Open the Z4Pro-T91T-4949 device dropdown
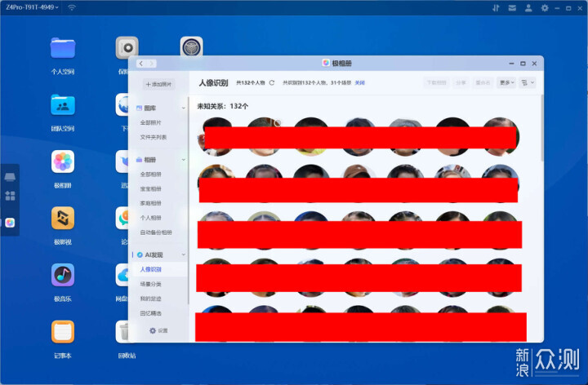 pyautogui.click(x=32, y=7)
